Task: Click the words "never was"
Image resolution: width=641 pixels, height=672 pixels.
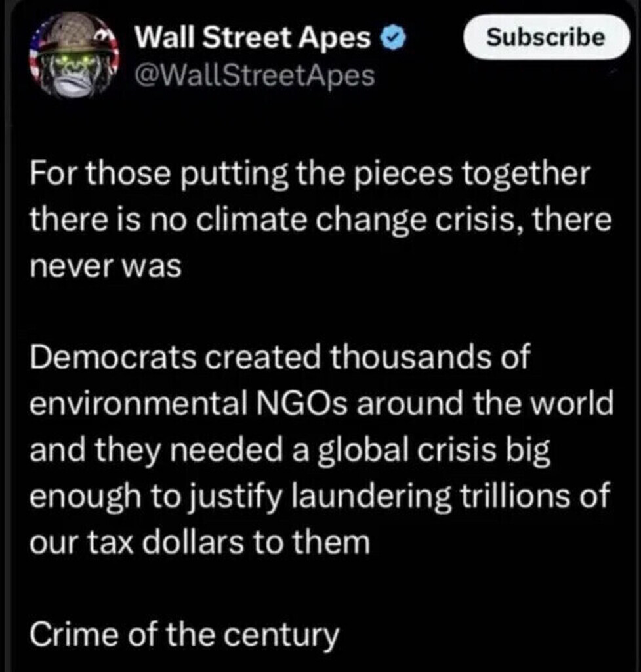Action: pyautogui.click(x=105, y=267)
